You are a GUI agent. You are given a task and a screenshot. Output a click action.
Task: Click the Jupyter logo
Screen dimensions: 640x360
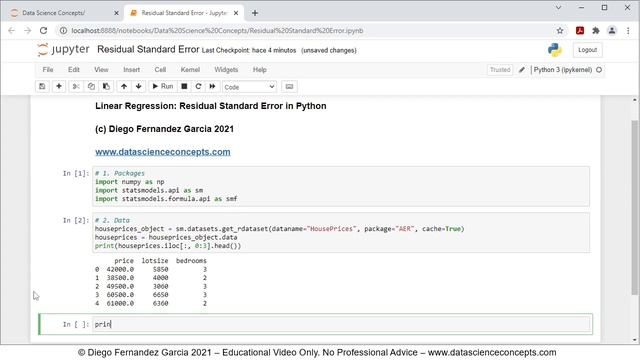click(63, 49)
